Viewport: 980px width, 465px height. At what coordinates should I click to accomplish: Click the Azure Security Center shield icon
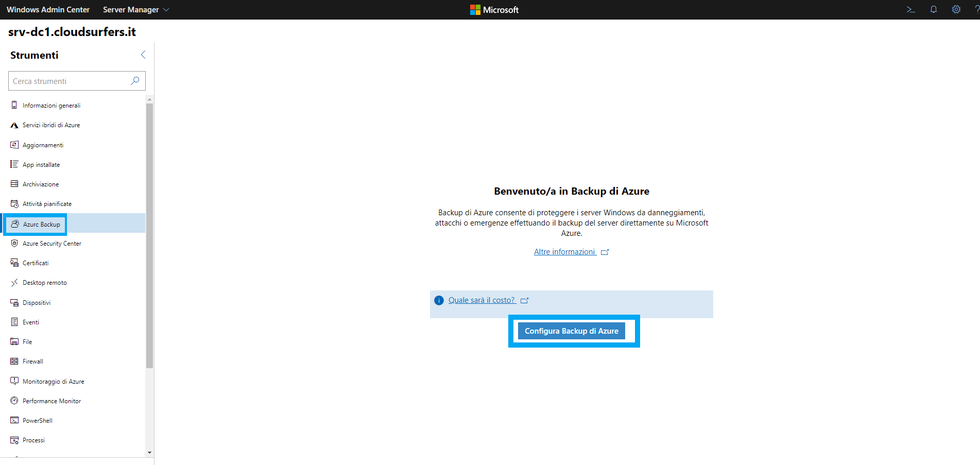(x=14, y=243)
